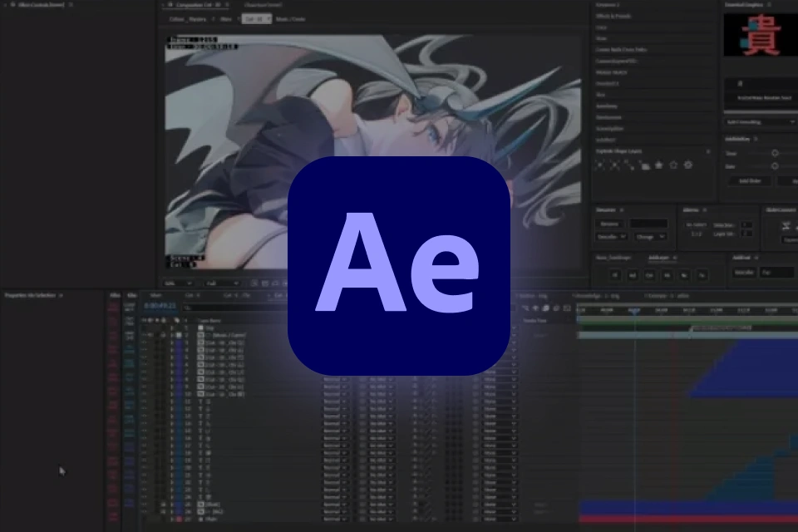Toggle visibility eye of layer 26
Screen dimensions: 798x532
[145, 512]
